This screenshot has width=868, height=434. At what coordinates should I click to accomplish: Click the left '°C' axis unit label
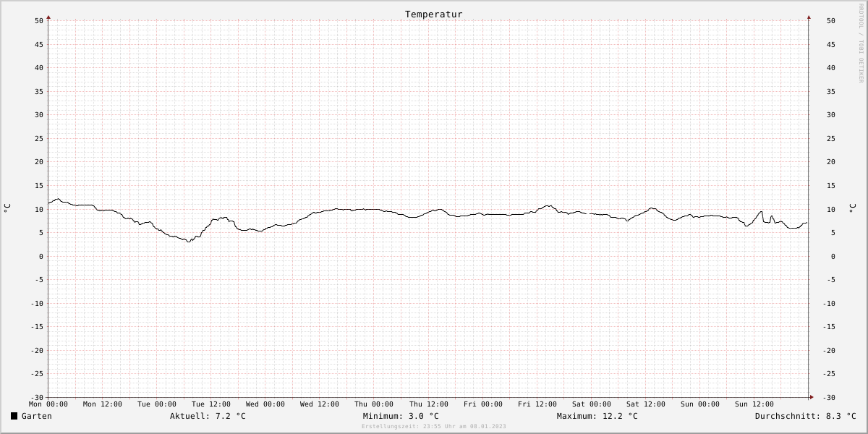pyautogui.click(x=7, y=208)
